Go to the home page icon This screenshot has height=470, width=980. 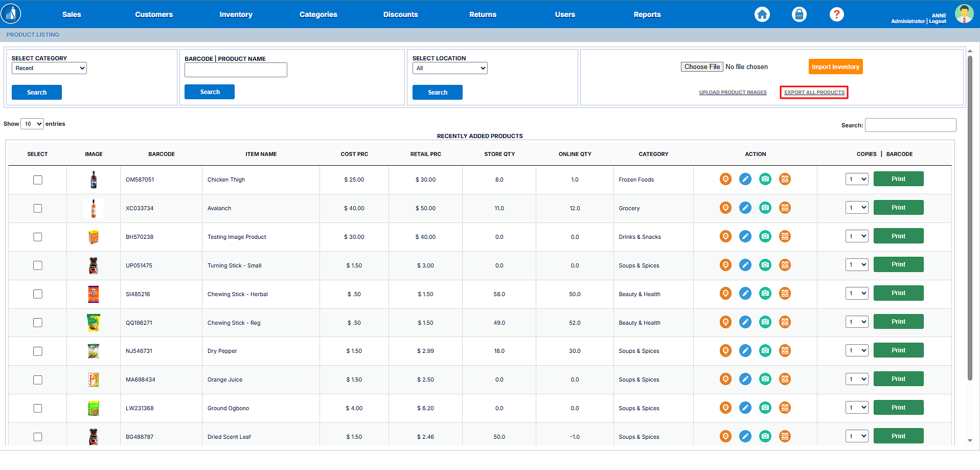pyautogui.click(x=762, y=14)
